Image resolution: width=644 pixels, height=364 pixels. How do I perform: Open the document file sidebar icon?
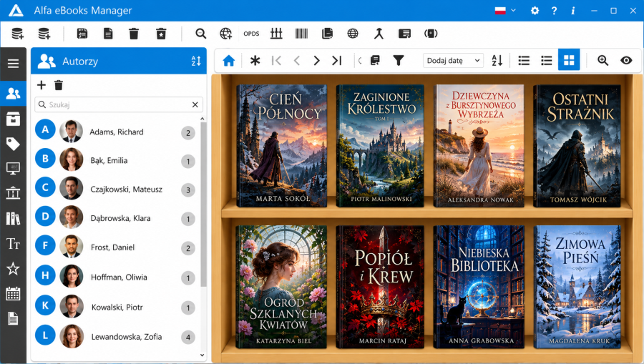[x=13, y=319]
